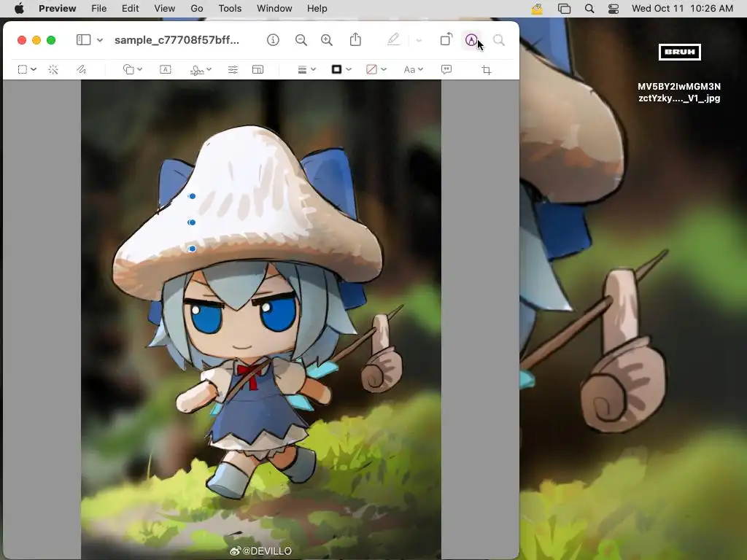Open the Go menu
Image resolution: width=747 pixels, height=560 pixels.
tap(197, 8)
